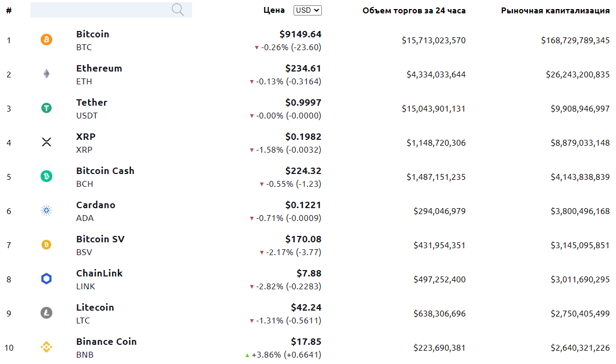616x364 pixels.
Task: Open the Litecoin coin link
Action: (x=95, y=307)
